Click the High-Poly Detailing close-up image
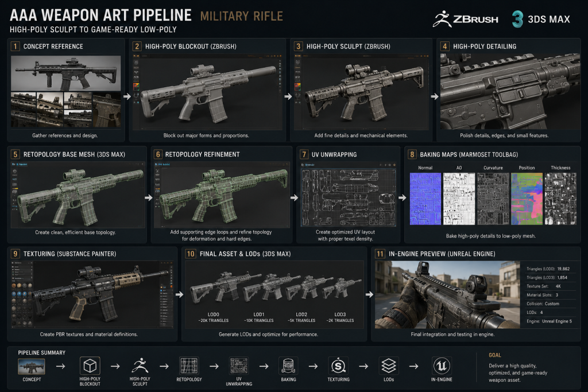This screenshot has width=588, height=392. click(x=510, y=91)
